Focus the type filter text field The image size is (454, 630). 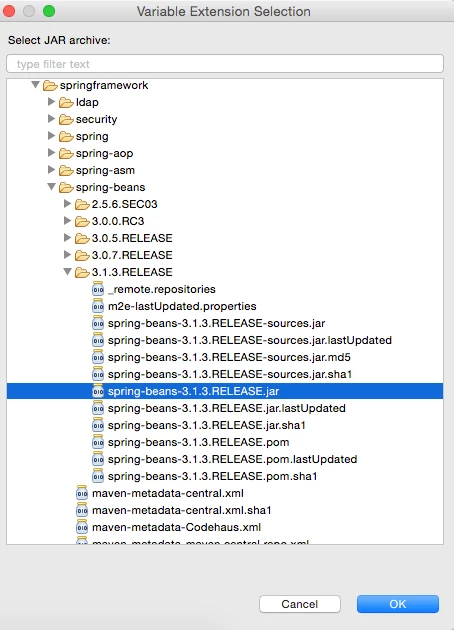(225, 64)
